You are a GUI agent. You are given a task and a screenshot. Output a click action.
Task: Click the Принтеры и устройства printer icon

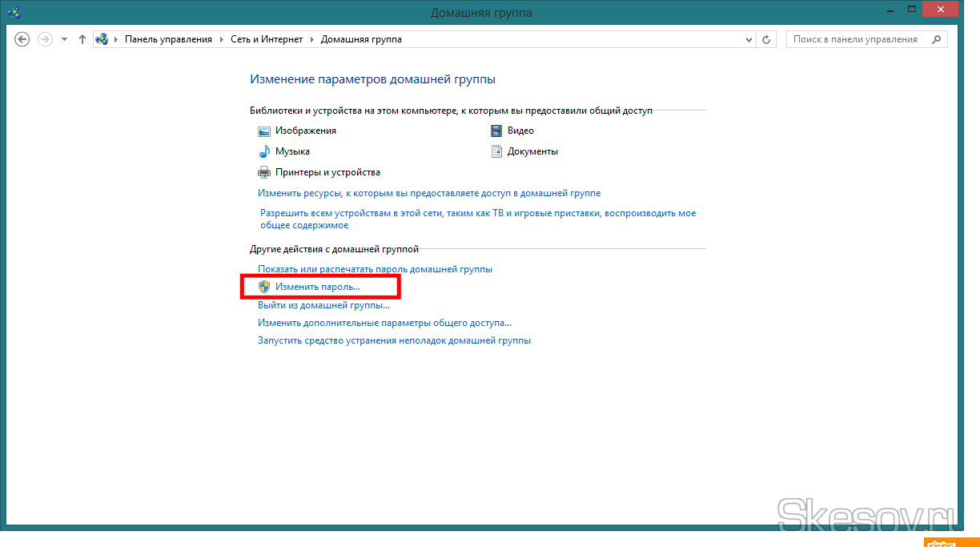(264, 172)
